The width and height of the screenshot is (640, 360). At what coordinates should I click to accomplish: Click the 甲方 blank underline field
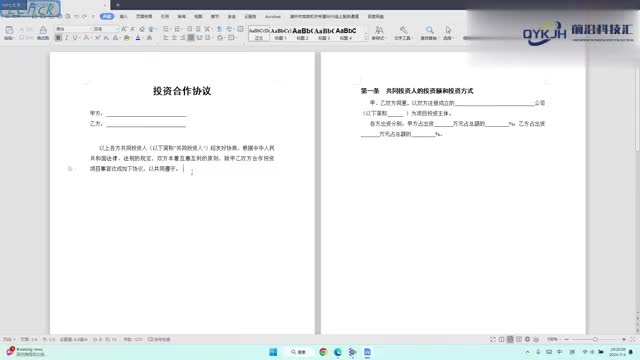pyautogui.click(x=146, y=114)
